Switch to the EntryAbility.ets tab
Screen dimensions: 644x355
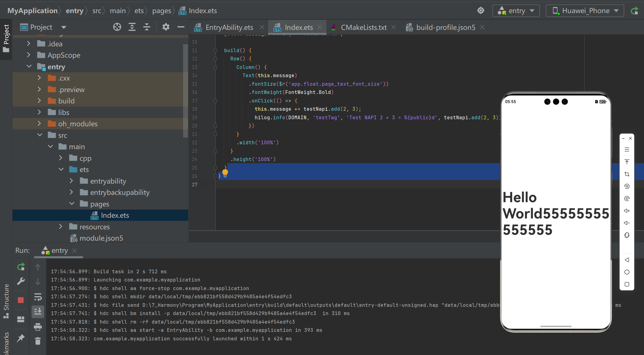click(x=229, y=27)
